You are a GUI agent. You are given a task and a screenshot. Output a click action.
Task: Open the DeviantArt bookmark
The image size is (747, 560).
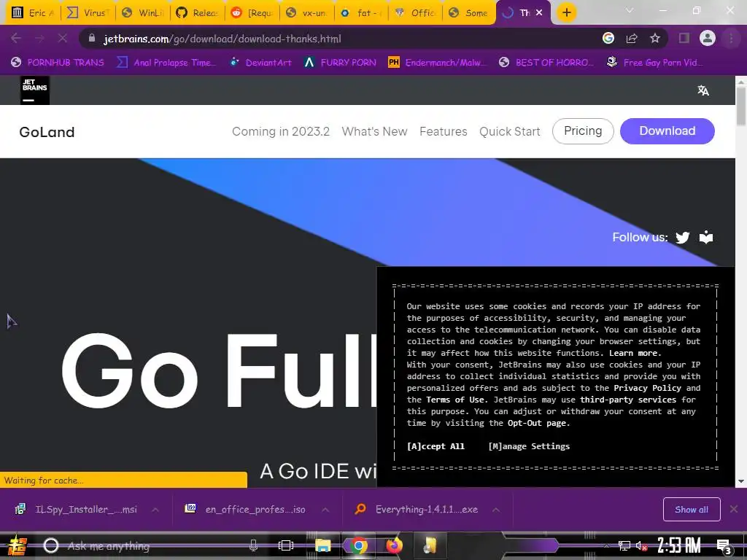[x=260, y=63]
